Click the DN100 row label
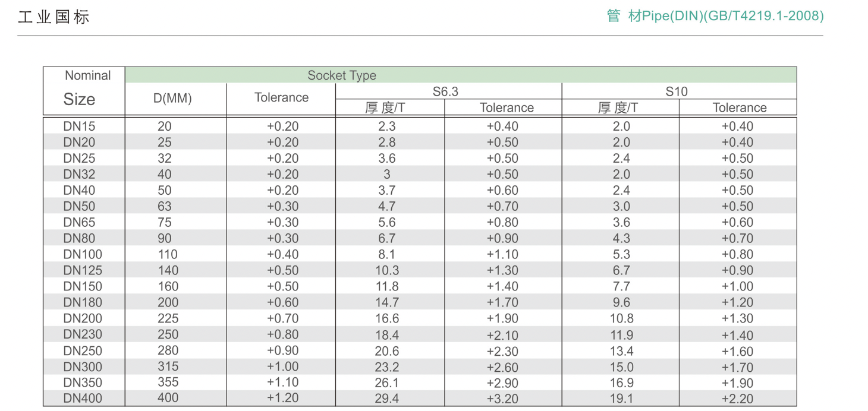 point(83,255)
